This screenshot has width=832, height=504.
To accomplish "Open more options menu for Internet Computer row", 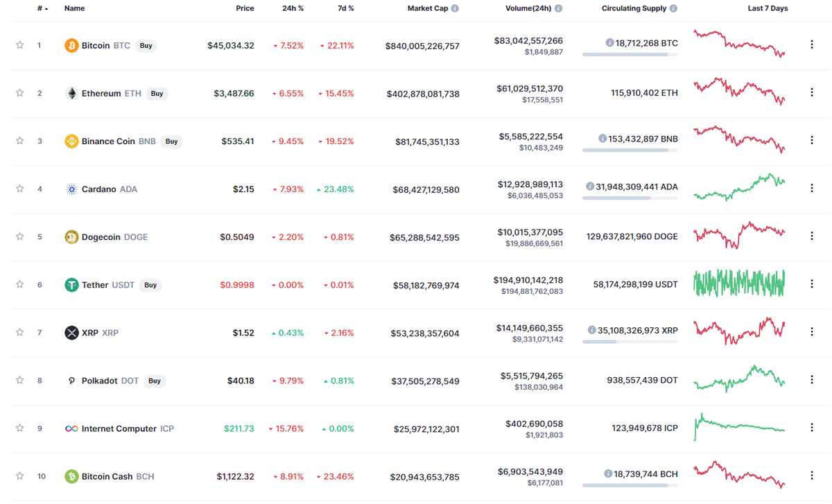I will click(812, 427).
